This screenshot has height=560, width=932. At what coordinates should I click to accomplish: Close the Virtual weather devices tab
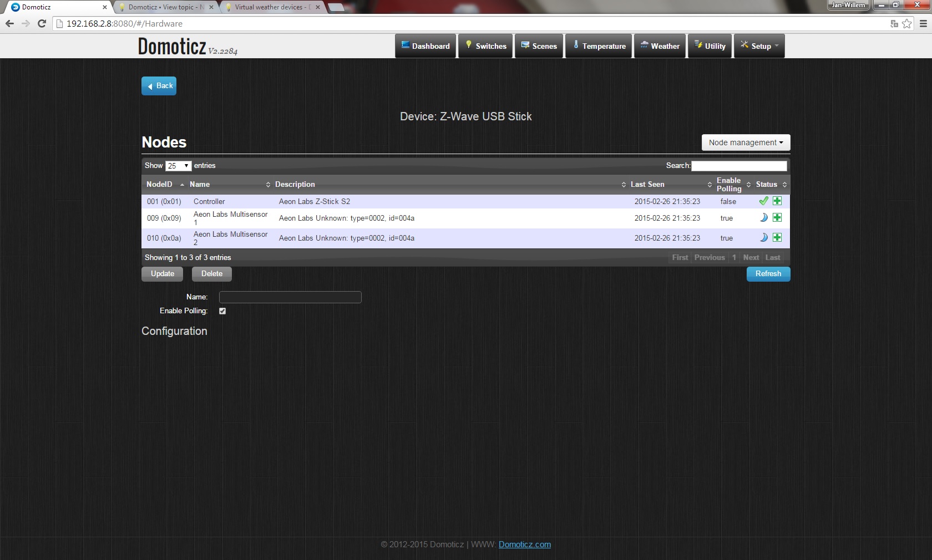pos(318,7)
